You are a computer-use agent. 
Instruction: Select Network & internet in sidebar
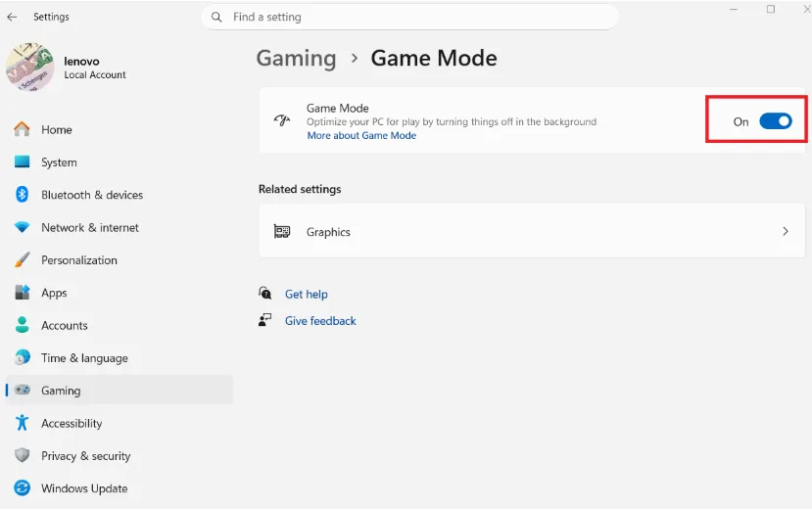119,227
